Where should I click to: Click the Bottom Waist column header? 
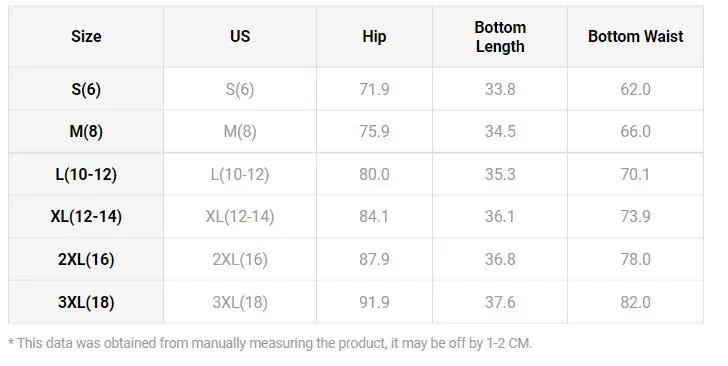pyautogui.click(x=635, y=37)
